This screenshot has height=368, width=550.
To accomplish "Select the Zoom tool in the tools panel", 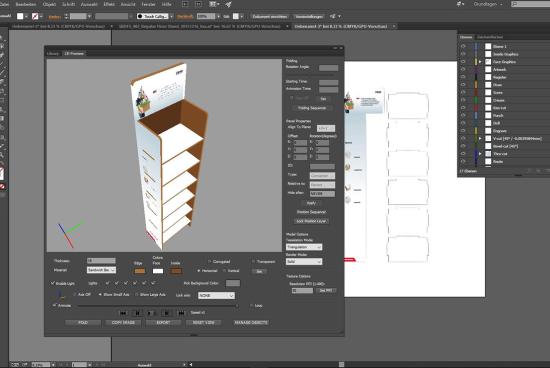I will pos(2,155).
